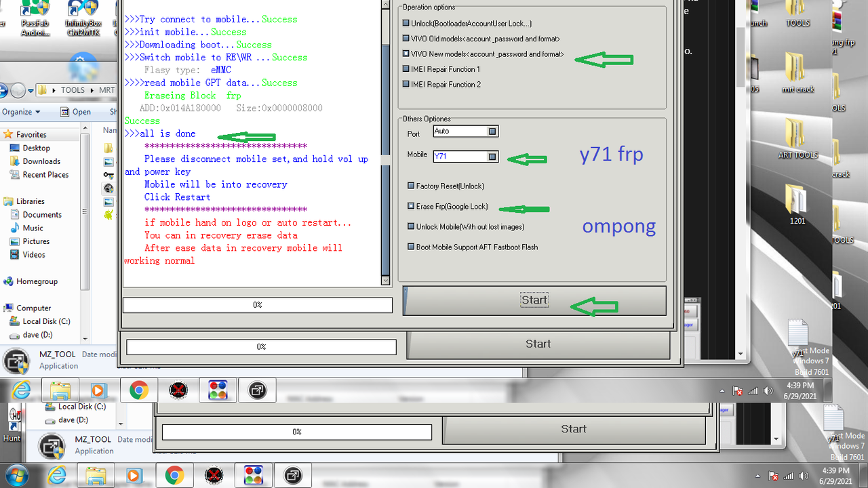868x488 pixels.
Task: Select the red-X tool icon in the bottom taskbar
Action: tap(214, 474)
